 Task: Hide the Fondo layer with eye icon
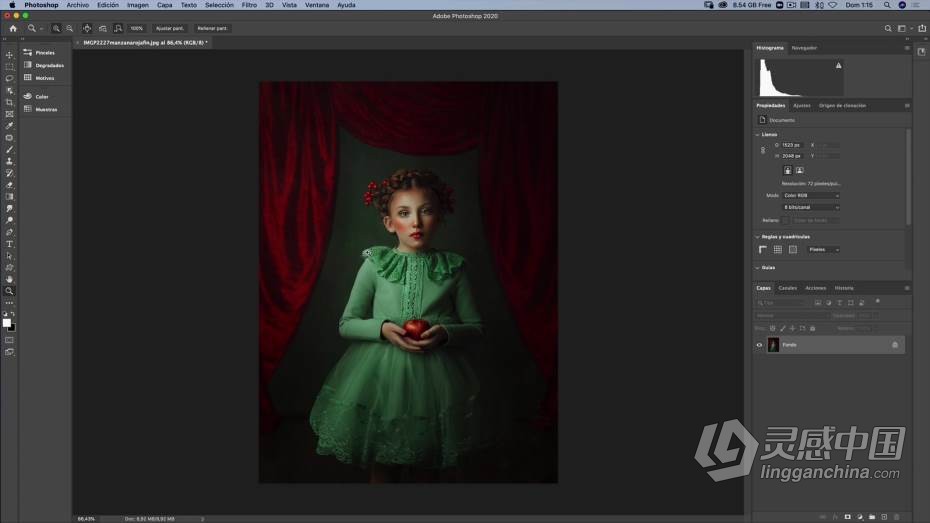click(x=759, y=345)
